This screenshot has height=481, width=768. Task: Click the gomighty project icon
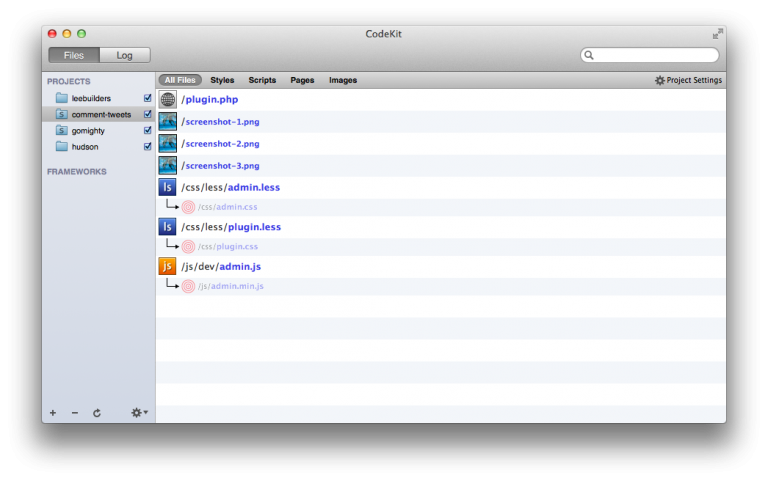pos(62,130)
